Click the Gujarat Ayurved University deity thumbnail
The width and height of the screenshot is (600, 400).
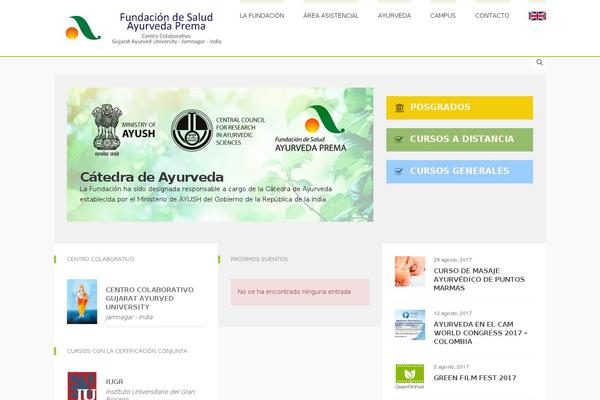[82, 302]
